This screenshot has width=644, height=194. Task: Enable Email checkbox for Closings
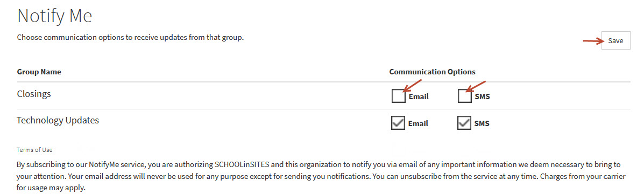pos(398,96)
